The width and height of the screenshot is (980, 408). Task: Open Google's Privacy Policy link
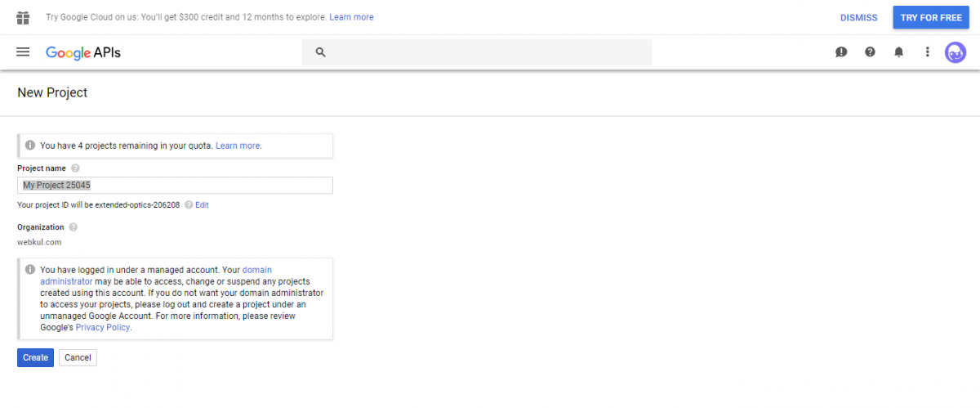click(103, 327)
